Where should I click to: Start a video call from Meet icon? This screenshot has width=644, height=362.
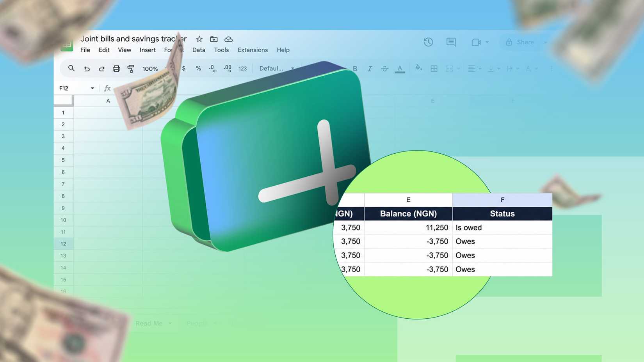pos(476,42)
